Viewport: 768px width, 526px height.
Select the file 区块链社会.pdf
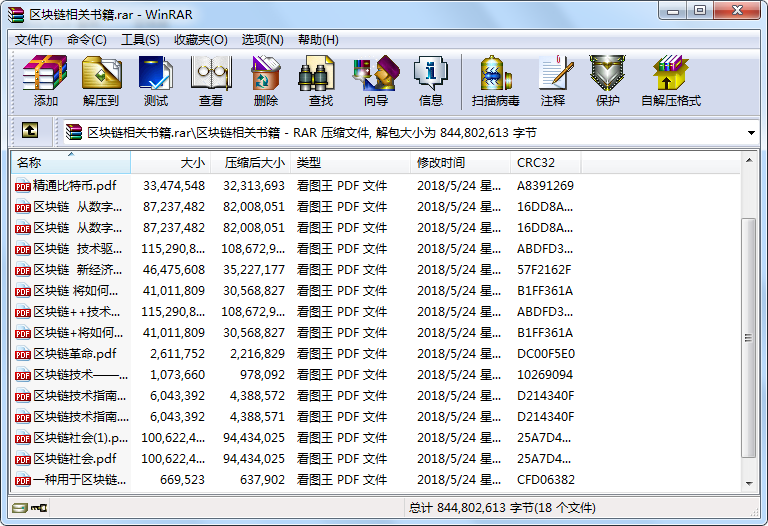75,458
